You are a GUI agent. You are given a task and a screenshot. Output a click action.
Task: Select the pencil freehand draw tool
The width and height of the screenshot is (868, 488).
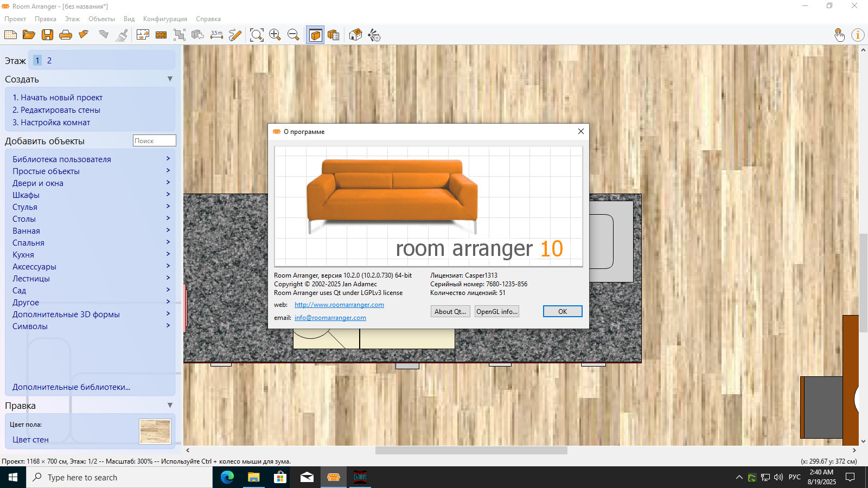[x=235, y=35]
